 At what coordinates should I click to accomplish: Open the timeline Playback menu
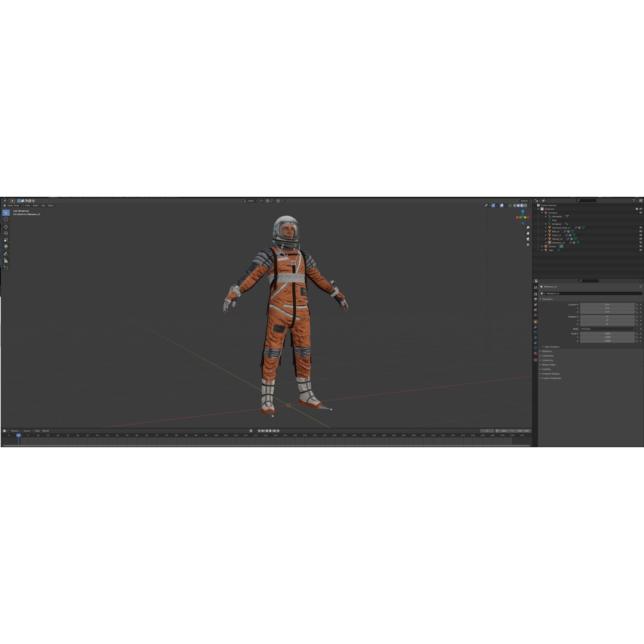pos(16,431)
